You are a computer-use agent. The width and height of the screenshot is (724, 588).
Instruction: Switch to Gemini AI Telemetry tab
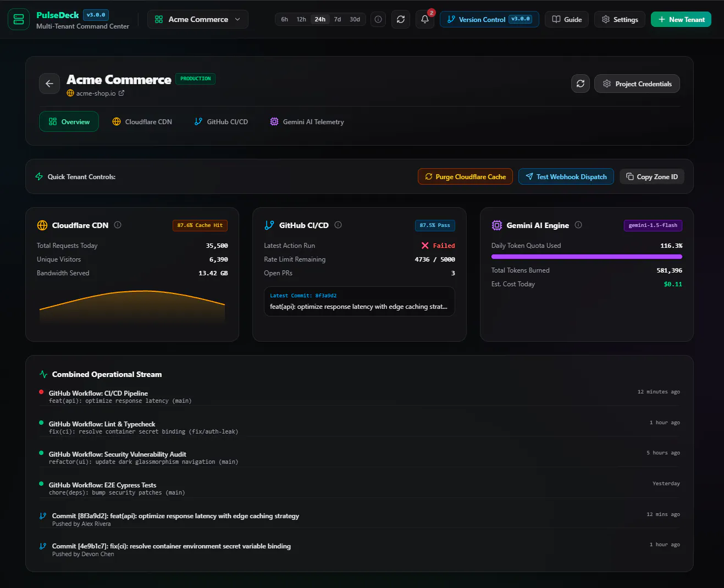point(307,121)
